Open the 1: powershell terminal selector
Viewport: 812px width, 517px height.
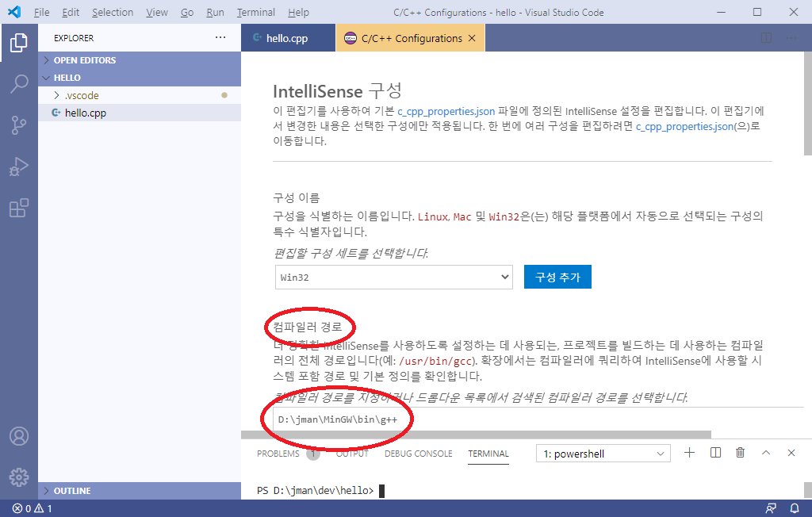tap(603, 454)
